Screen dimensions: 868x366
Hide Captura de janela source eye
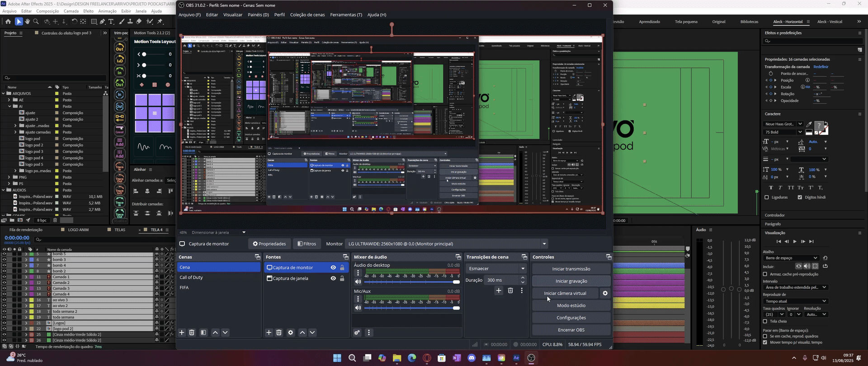(x=333, y=278)
